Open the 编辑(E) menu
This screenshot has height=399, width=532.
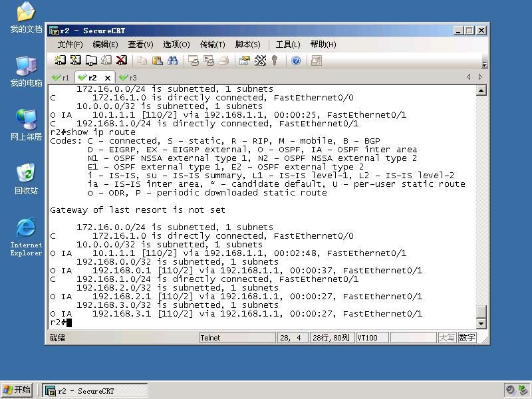coord(105,45)
